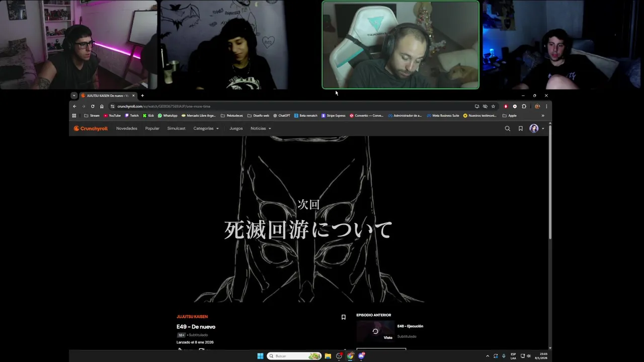Replay the E48 Ejecución thumbnail
Screen dimensions: 644x362
pos(375,331)
